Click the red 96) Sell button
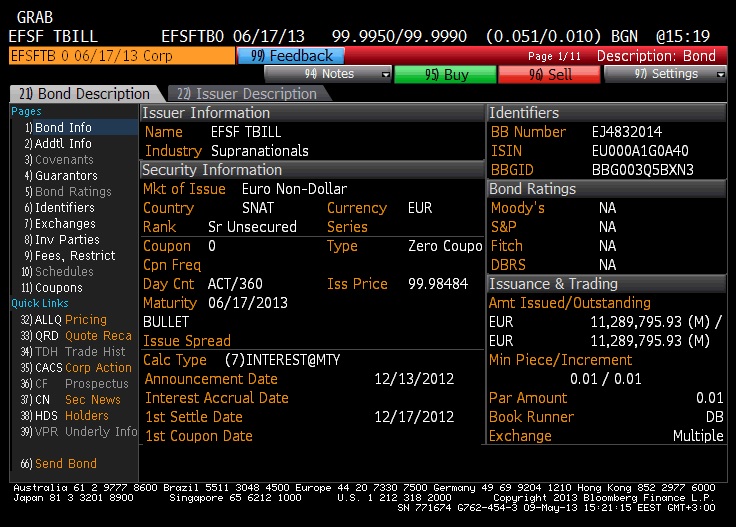 click(550, 74)
